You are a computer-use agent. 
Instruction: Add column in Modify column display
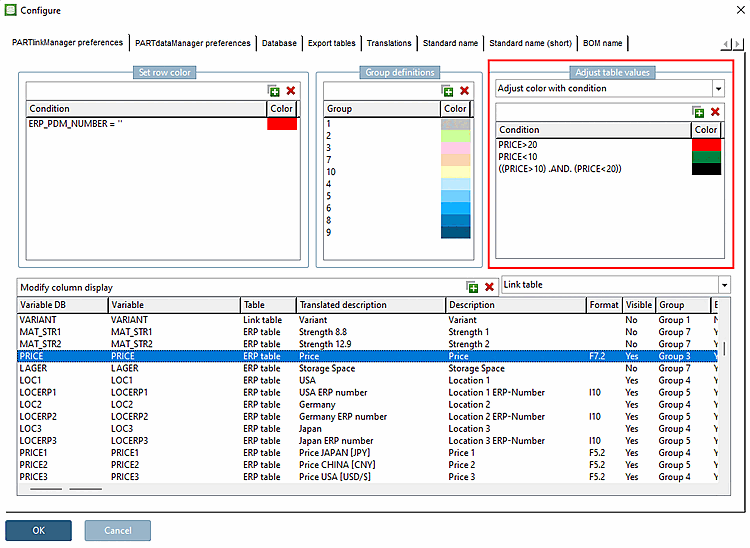pos(472,287)
